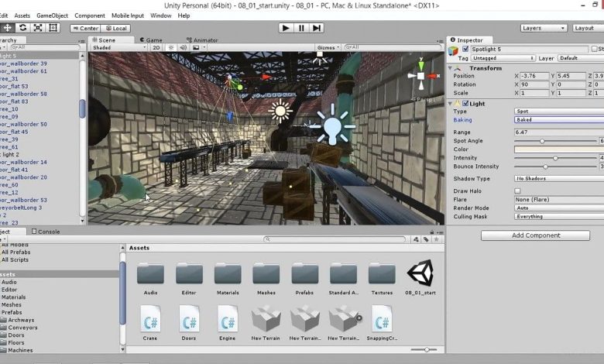
Task: Collapse the Light component section
Action: coord(450,103)
